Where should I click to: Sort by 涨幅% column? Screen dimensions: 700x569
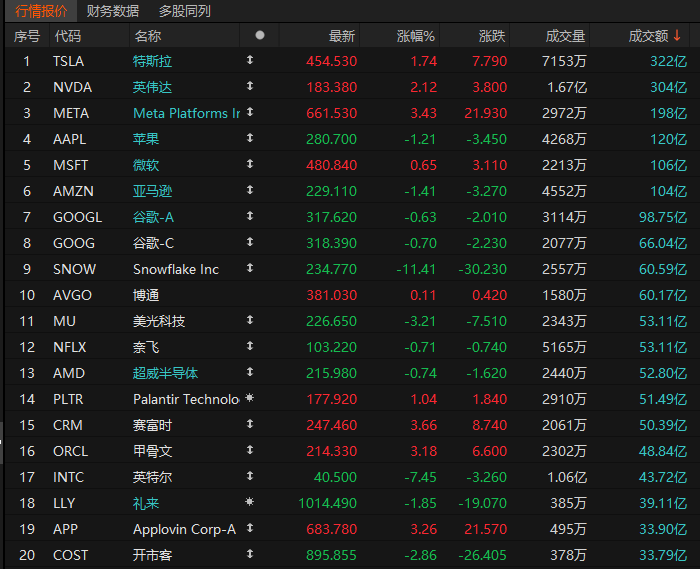416,36
